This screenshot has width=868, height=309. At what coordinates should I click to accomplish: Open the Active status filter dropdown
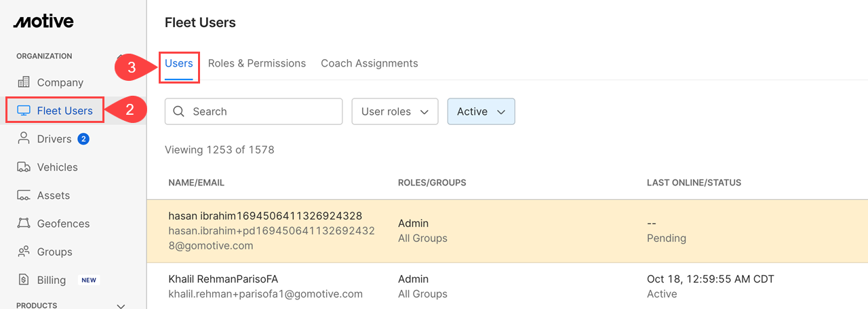tap(481, 111)
